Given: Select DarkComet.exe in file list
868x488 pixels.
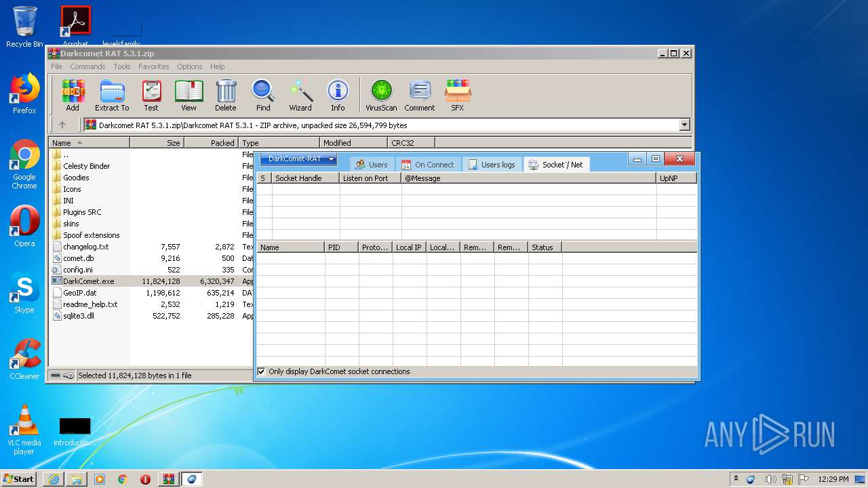Looking at the screenshot, I should 88,281.
